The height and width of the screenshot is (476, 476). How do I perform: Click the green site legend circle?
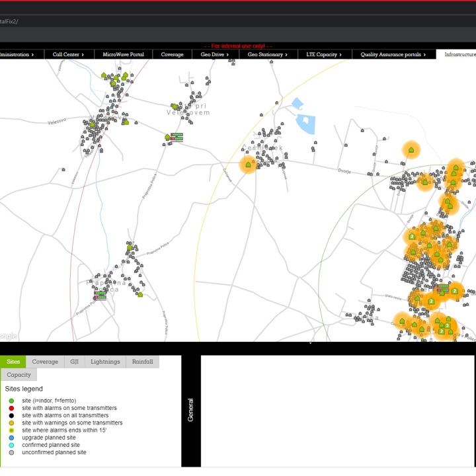[x=11, y=401]
